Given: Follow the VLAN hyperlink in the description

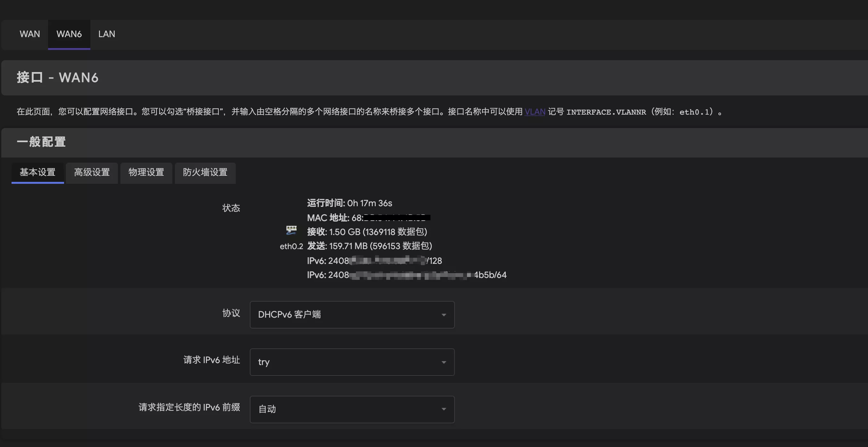Looking at the screenshot, I should click(x=535, y=112).
